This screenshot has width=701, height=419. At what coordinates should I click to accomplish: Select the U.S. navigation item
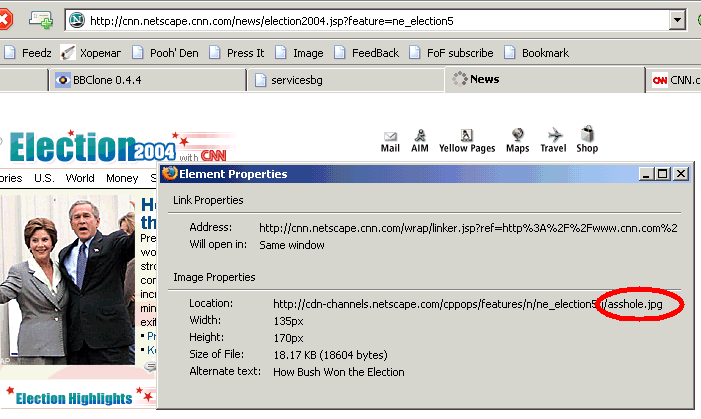click(44, 178)
